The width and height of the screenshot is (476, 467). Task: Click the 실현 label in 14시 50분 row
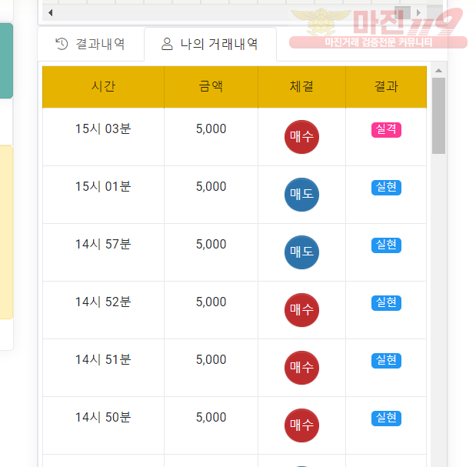point(386,419)
